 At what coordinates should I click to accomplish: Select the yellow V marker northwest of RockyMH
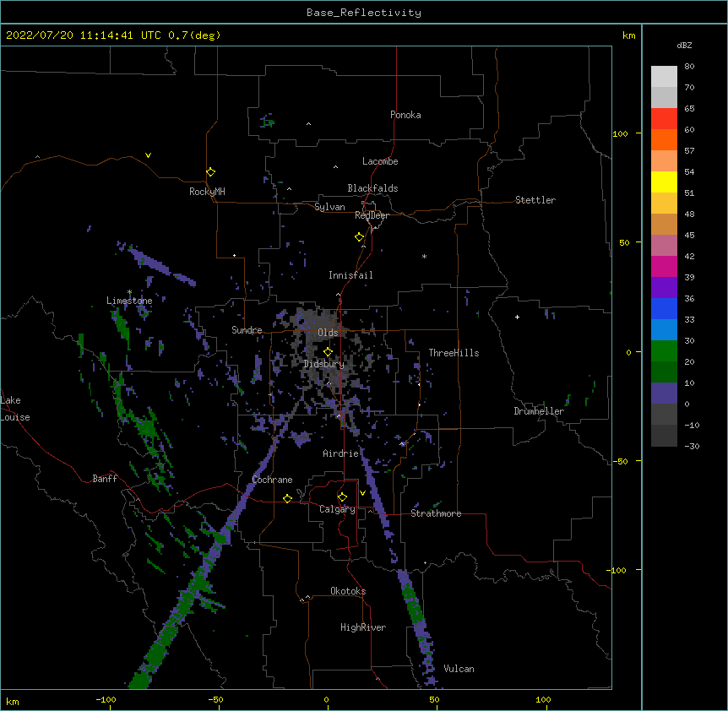point(148,155)
